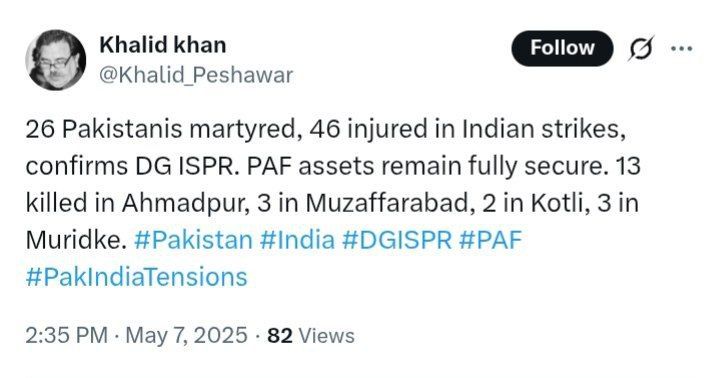Viewport: 720px width, 378px height.
Task: Open Khalid khan's profile picture
Action: [x=56, y=60]
